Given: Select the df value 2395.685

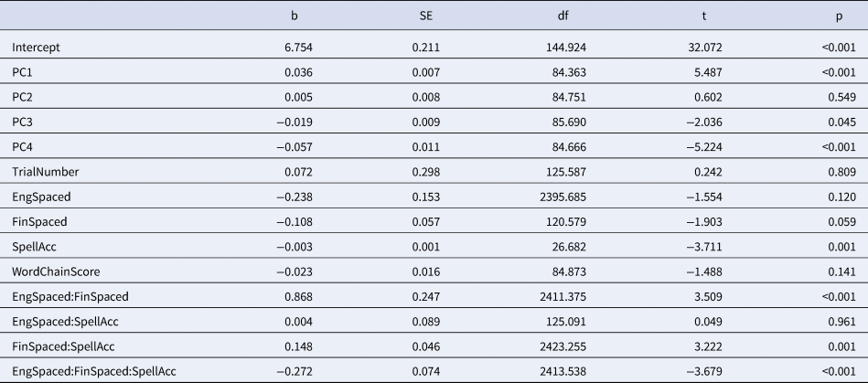Looking at the screenshot, I should coord(563,197).
